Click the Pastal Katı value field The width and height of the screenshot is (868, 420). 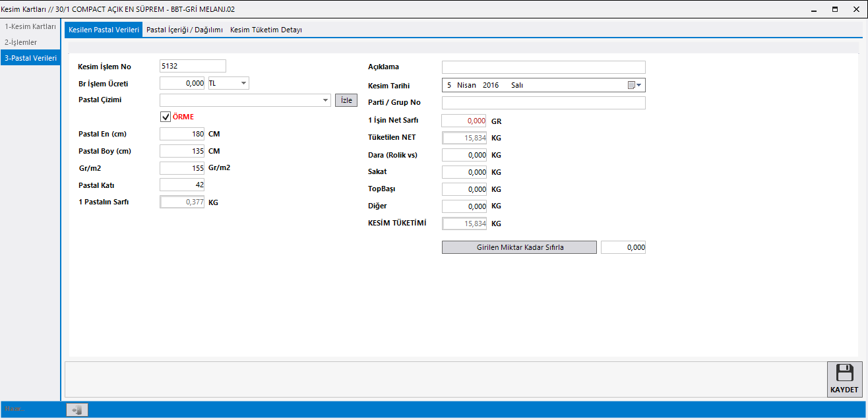(182, 185)
